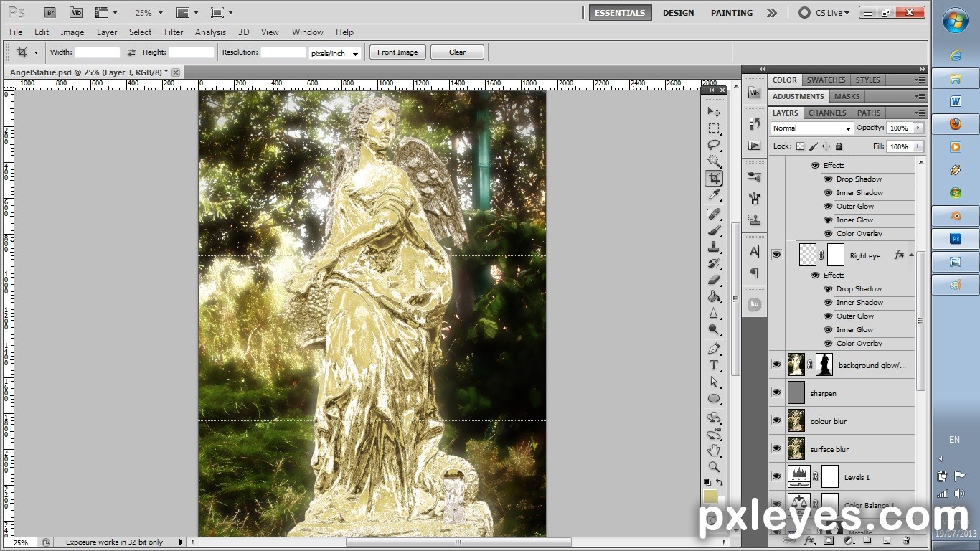Select the Eyedropper tool
Viewport: 980px width, 551px height.
(x=714, y=194)
